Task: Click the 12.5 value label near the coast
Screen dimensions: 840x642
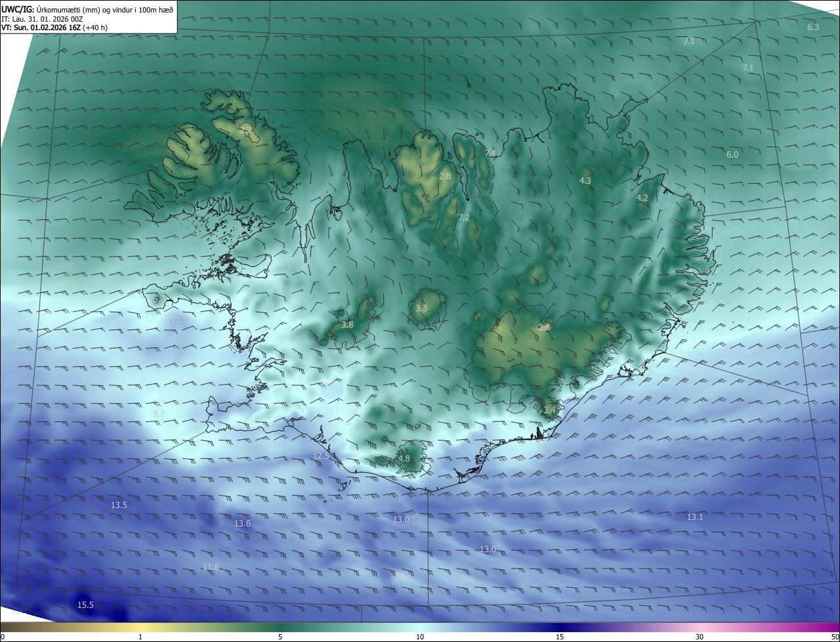Action: point(321,456)
